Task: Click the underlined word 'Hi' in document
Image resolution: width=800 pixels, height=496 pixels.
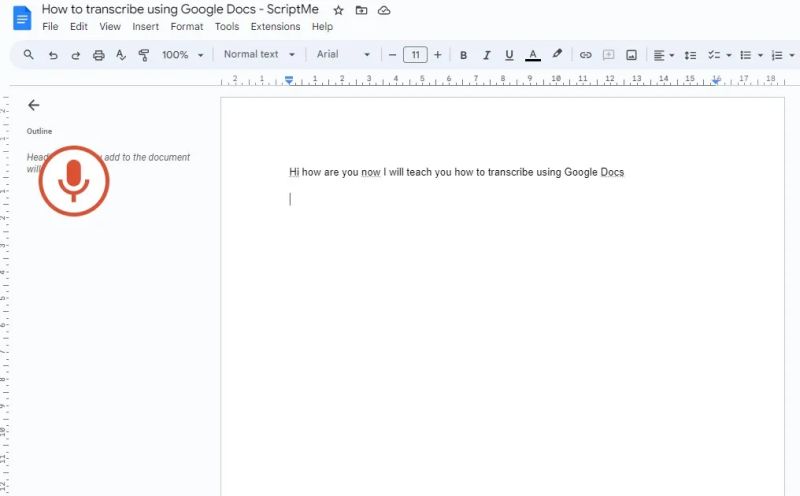Action: (x=294, y=172)
